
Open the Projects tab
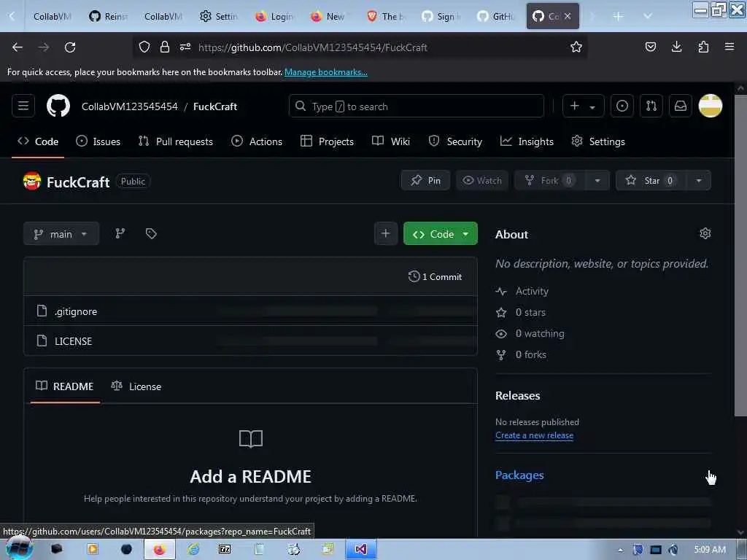(x=328, y=141)
